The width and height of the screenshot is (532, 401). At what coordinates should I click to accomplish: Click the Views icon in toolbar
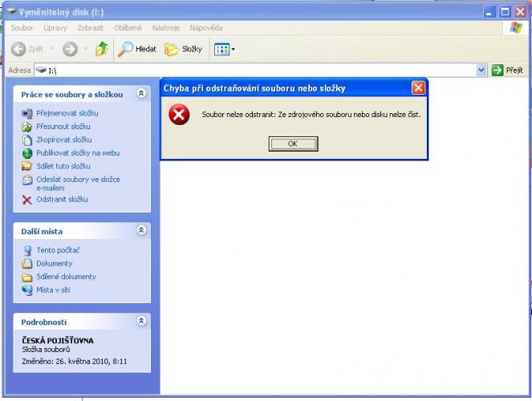222,50
